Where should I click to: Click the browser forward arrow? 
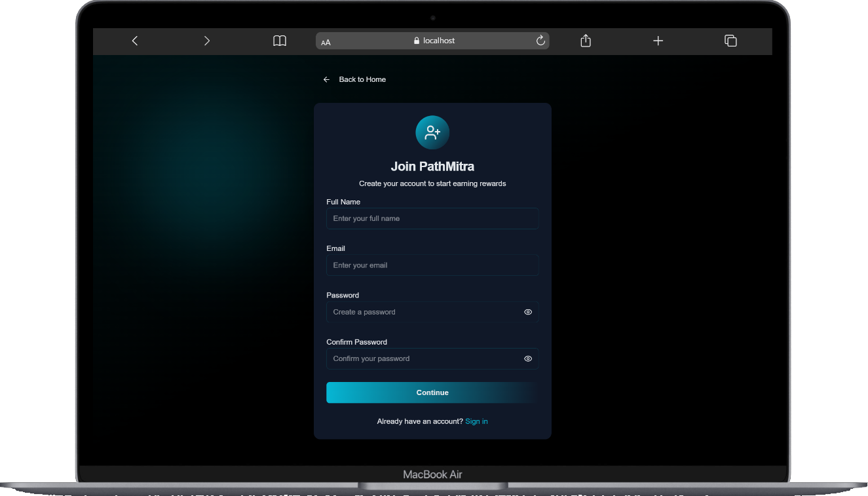[207, 41]
